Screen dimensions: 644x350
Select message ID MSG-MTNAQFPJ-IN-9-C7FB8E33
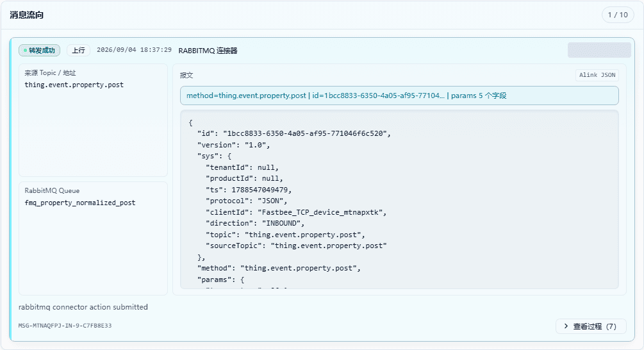(x=65, y=326)
